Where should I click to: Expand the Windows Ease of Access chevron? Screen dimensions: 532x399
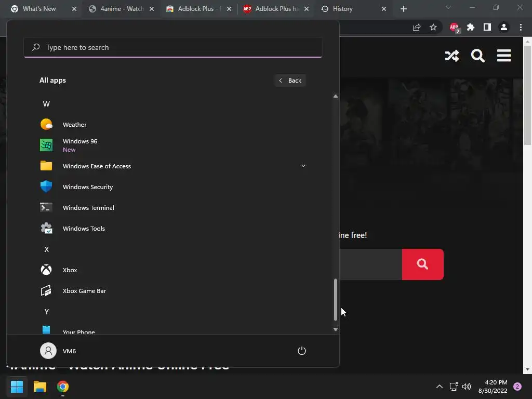pos(303,166)
